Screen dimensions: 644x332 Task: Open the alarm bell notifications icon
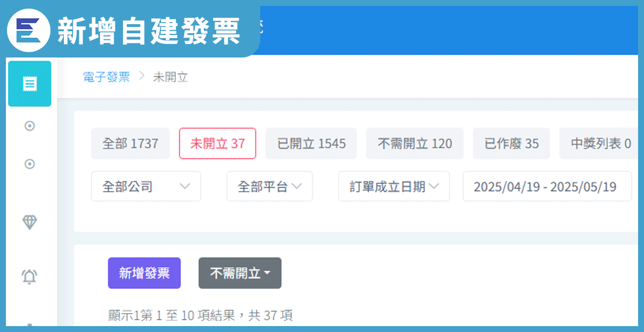point(29,277)
